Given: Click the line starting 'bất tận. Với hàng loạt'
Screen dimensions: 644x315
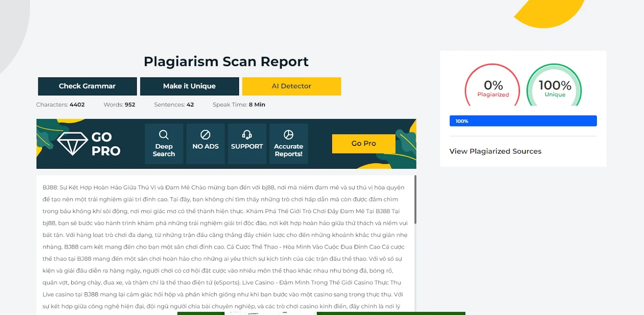Looking at the screenshot, I should click(225, 235).
